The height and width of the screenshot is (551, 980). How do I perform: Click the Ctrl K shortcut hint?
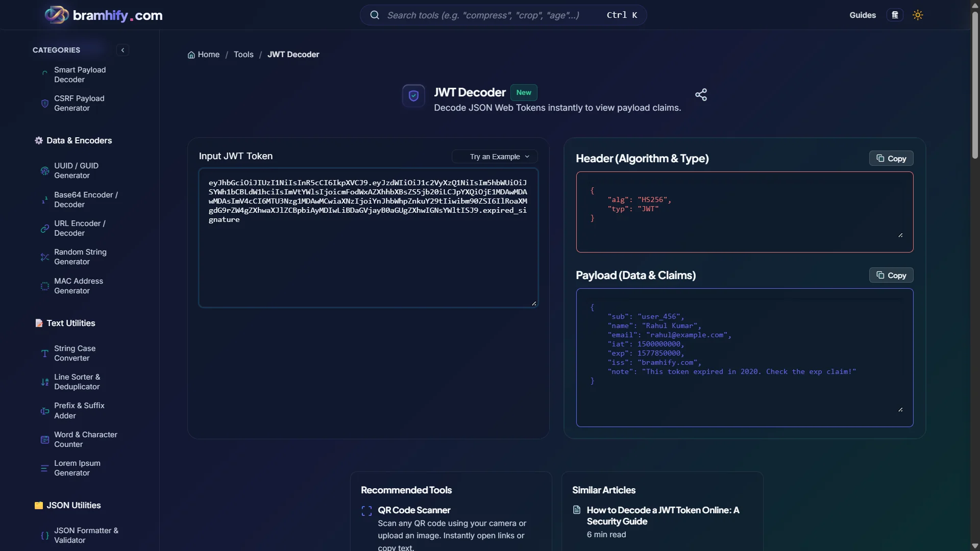point(621,15)
